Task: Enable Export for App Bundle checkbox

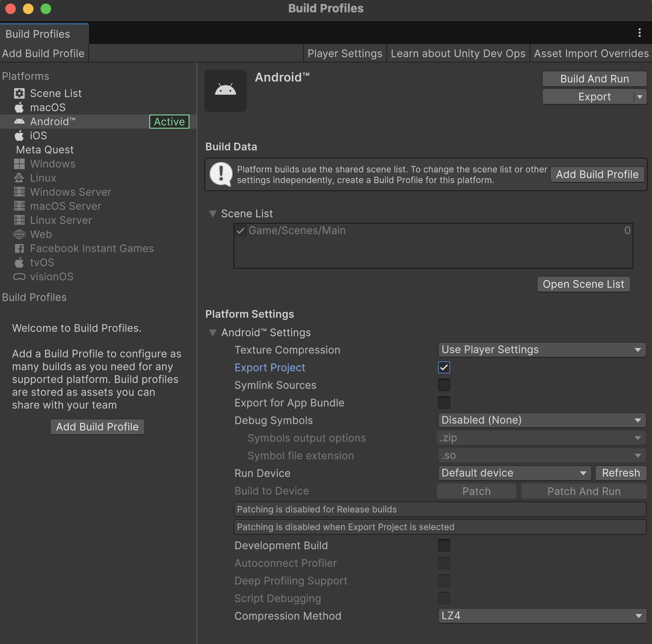Action: coord(444,403)
